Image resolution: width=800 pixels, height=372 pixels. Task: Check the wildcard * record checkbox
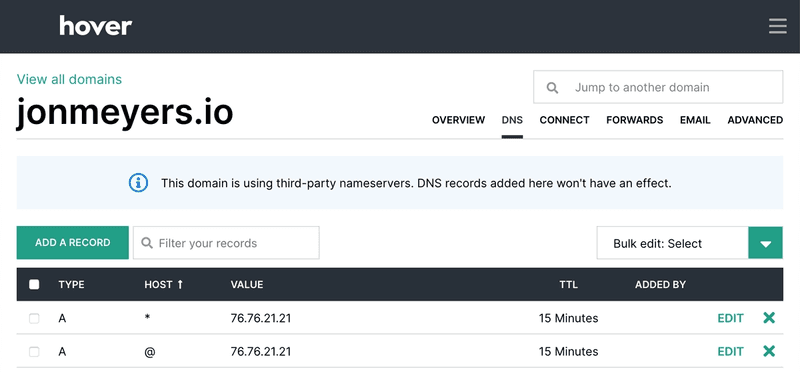(x=34, y=318)
